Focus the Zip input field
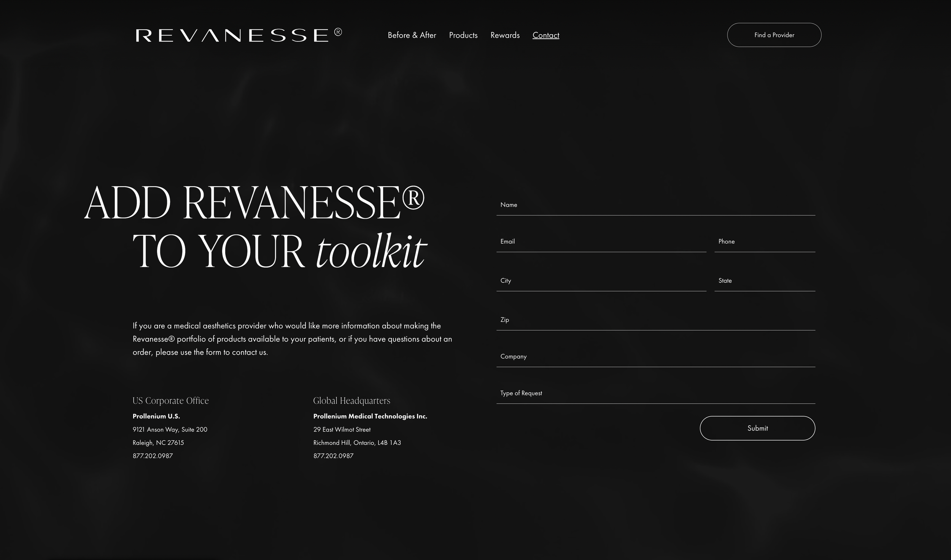951x560 pixels. click(x=655, y=320)
